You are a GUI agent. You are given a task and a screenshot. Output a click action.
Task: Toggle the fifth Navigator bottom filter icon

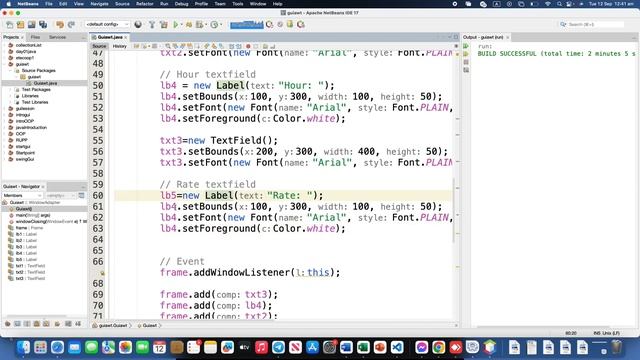[47, 324]
